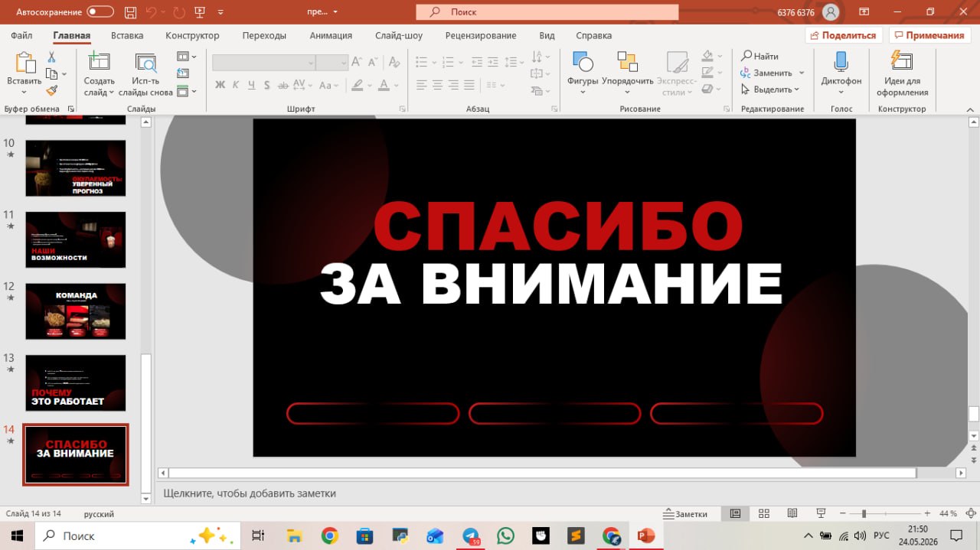The width and height of the screenshot is (980, 550).
Task: Click the Increase font size icon
Action: tap(357, 63)
